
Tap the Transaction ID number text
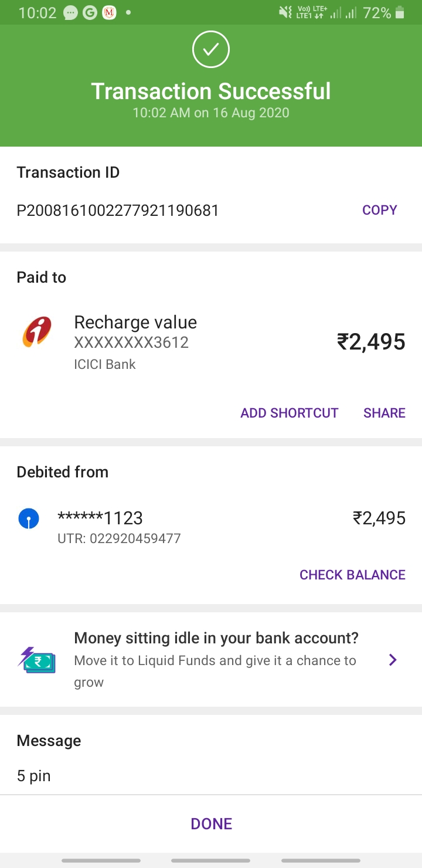(118, 211)
